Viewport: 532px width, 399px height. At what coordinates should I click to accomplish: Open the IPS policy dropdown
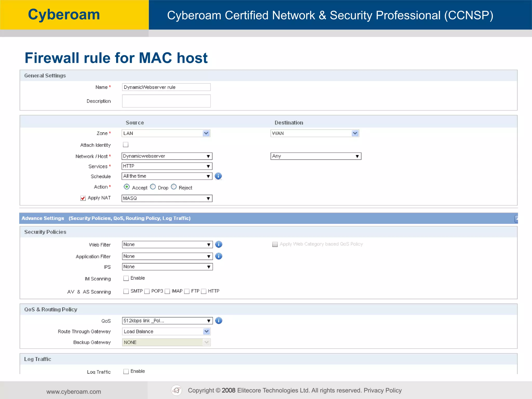(x=167, y=267)
